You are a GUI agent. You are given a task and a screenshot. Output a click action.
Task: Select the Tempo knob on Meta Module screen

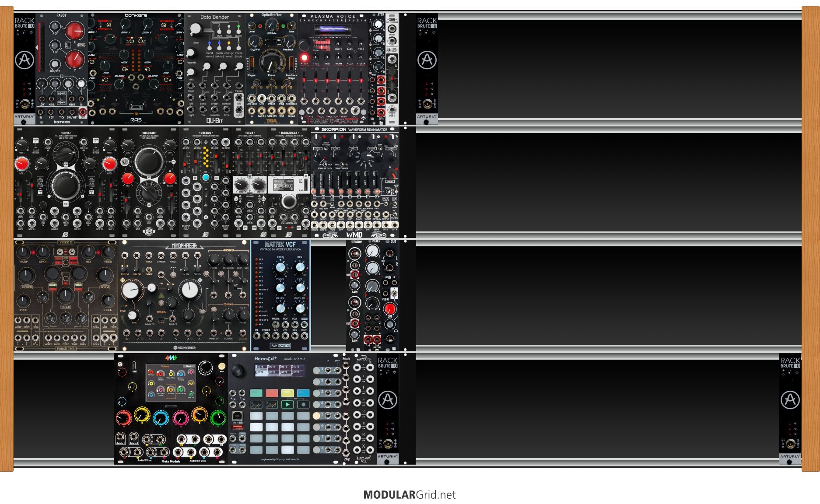click(151, 372)
